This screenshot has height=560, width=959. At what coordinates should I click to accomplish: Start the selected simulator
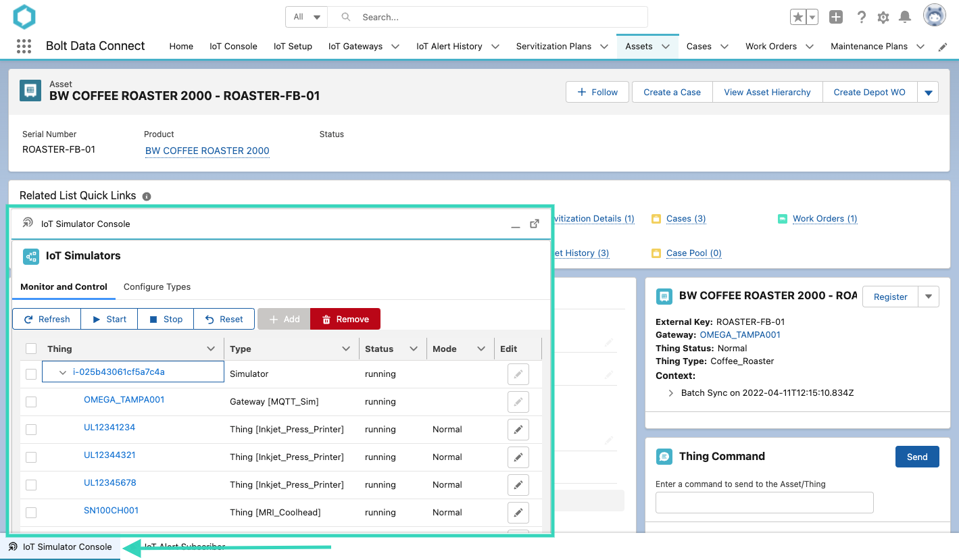point(109,320)
